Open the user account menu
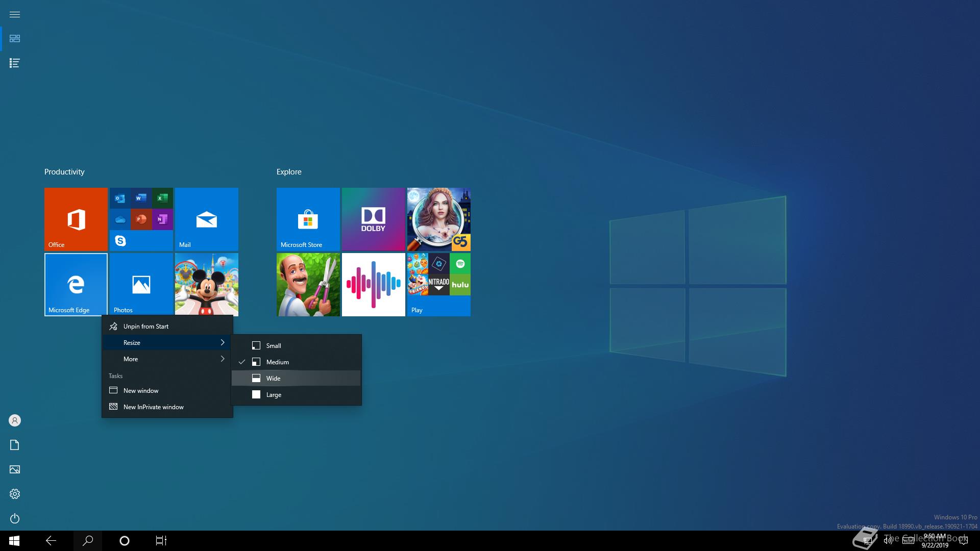 (15, 420)
